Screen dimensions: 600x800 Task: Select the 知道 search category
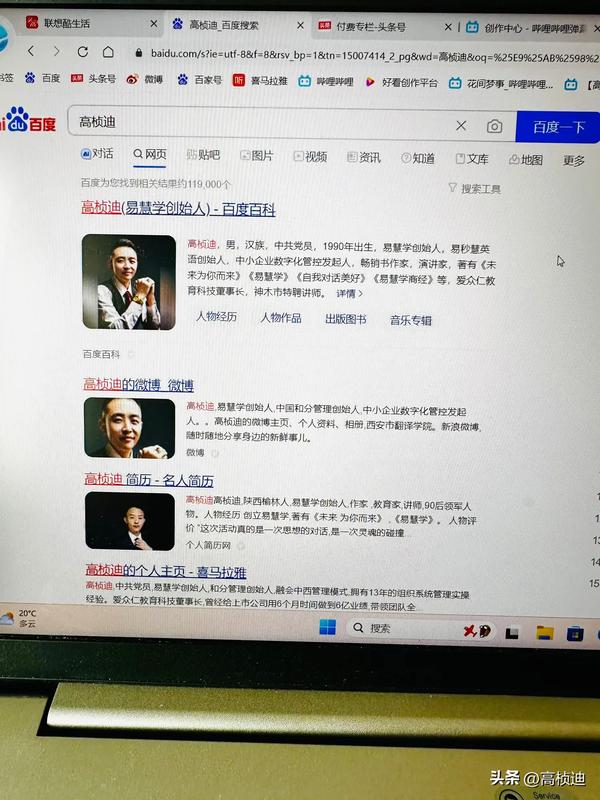click(x=418, y=159)
